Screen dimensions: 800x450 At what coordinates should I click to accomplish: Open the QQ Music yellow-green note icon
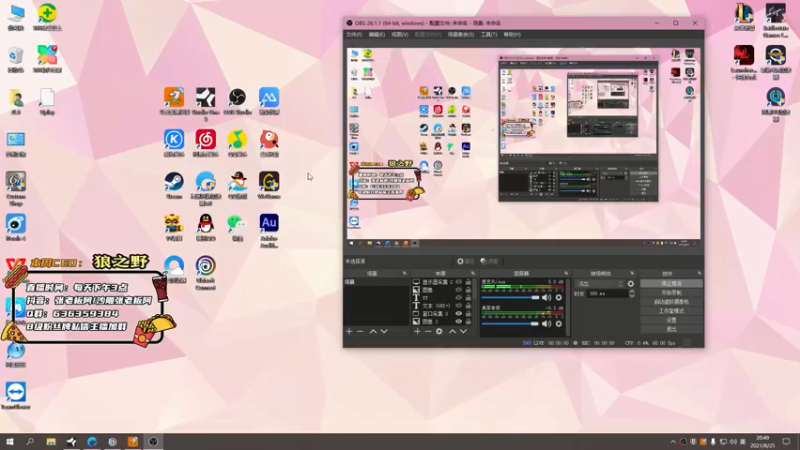[x=237, y=143]
